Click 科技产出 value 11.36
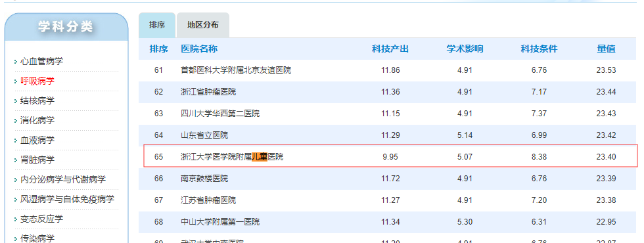644x243 pixels. (390, 92)
